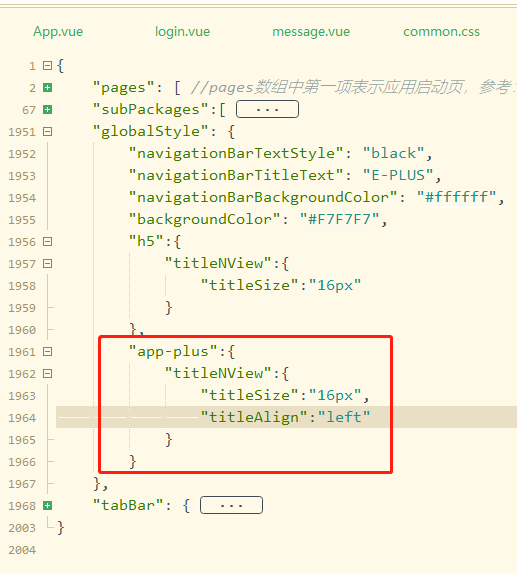Open the subPackages folded ellipsis placeholder
Image resolution: width=517 pixels, height=573 pixels.
(267, 109)
